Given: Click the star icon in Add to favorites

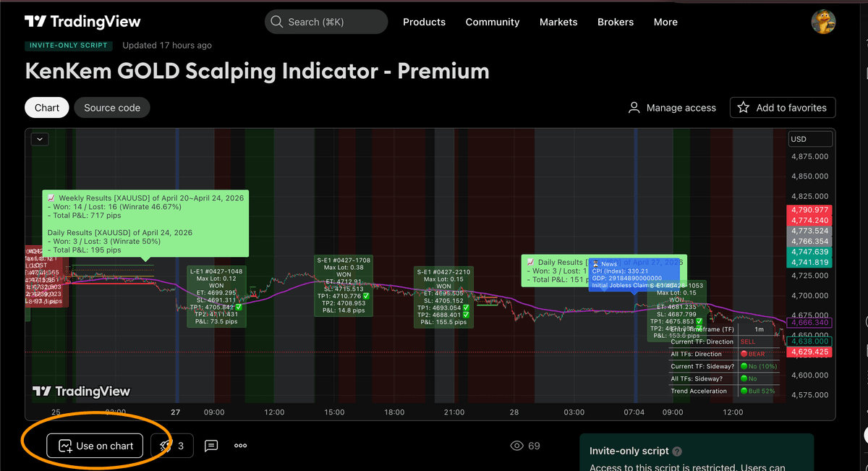Looking at the screenshot, I should pyautogui.click(x=743, y=108).
